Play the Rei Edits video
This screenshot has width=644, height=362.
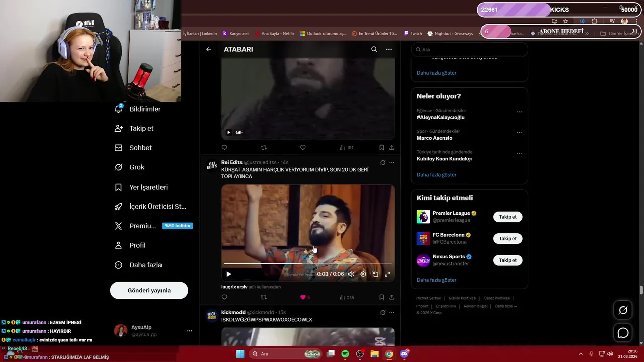click(229, 274)
